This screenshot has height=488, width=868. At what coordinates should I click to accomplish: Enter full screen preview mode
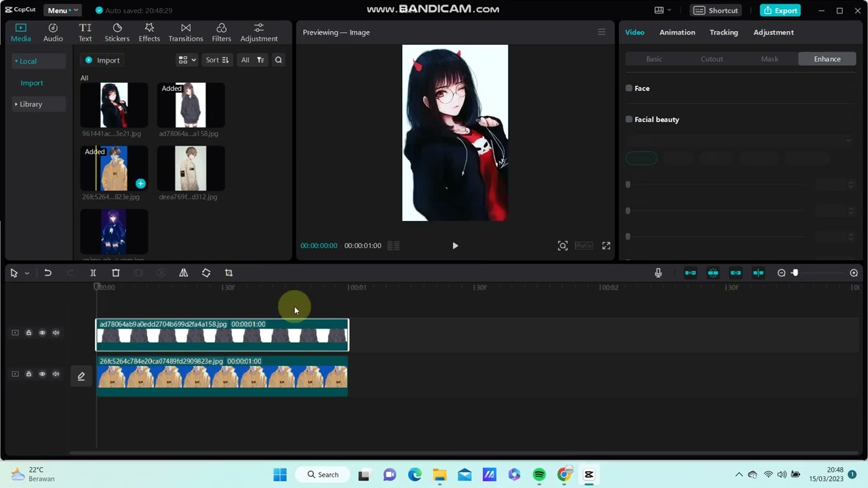[606, 245]
